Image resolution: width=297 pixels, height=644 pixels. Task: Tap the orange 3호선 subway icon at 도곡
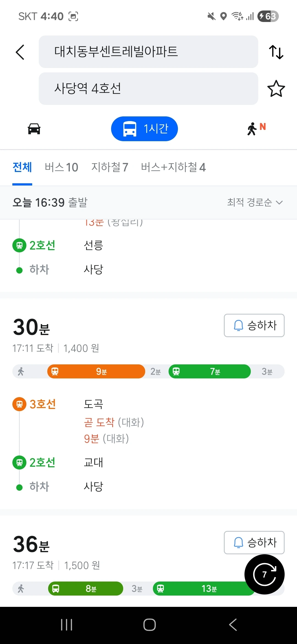[20, 404]
